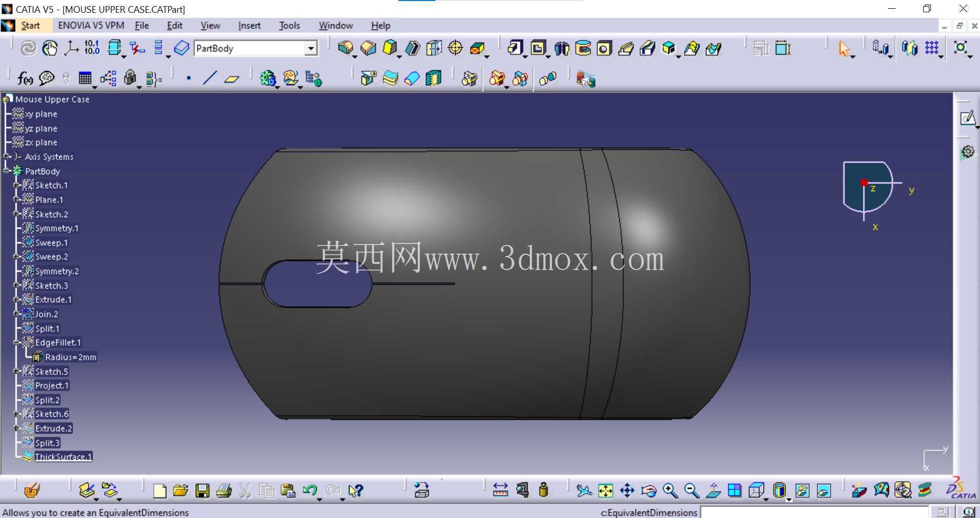Open the Formula f(x) tool
Screen dimensions: 980x518
[x=25, y=78]
